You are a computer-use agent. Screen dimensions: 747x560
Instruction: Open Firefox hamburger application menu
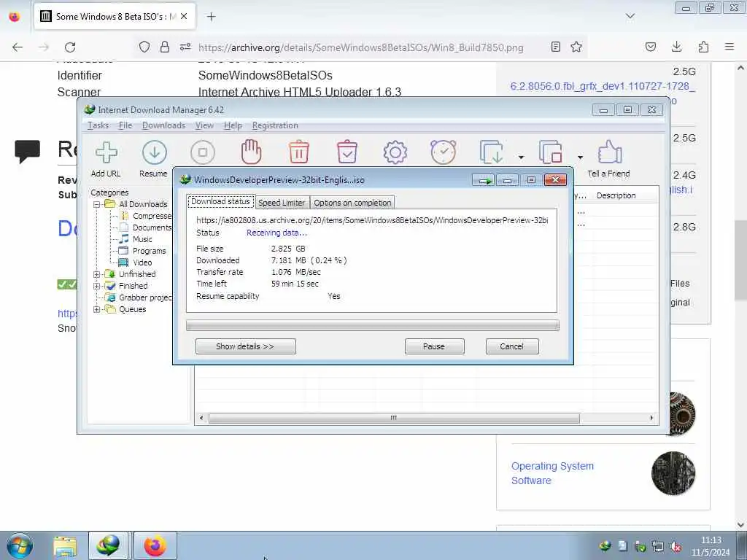pos(729,47)
